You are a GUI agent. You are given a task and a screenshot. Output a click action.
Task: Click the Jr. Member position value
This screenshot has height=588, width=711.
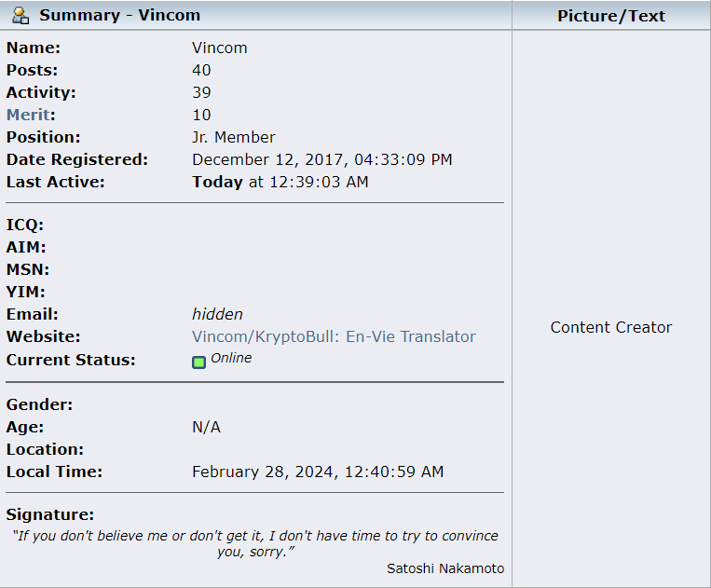click(x=234, y=137)
